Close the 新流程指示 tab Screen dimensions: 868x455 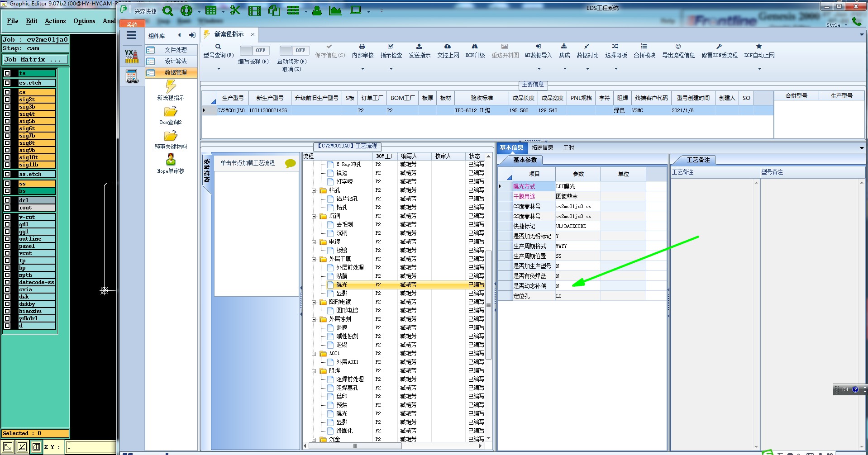(x=253, y=34)
